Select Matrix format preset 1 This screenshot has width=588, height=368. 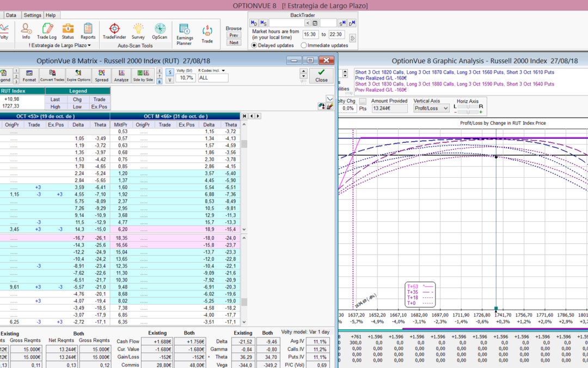pos(16,70)
